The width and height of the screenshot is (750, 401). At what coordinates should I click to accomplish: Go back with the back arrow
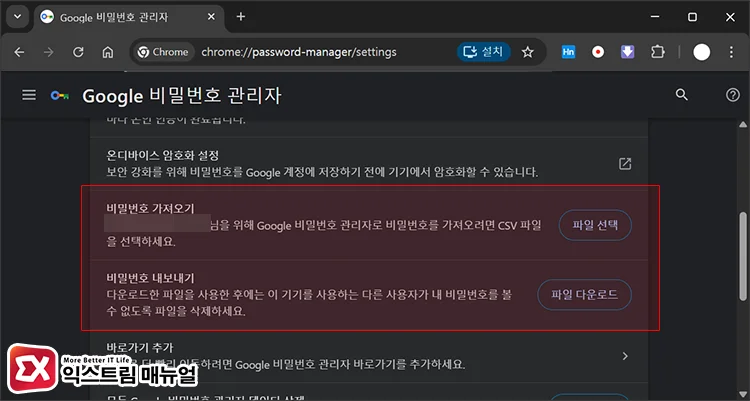coord(19,52)
